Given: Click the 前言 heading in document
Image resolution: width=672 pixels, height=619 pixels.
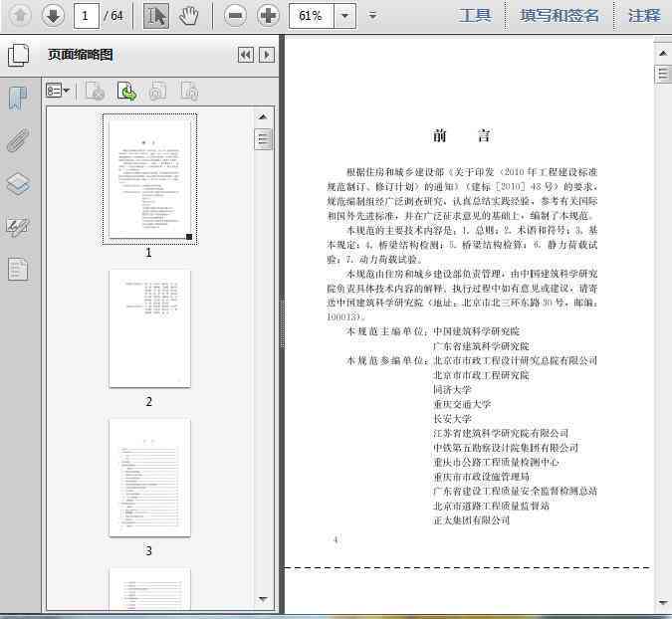Looking at the screenshot, I should point(461,135).
